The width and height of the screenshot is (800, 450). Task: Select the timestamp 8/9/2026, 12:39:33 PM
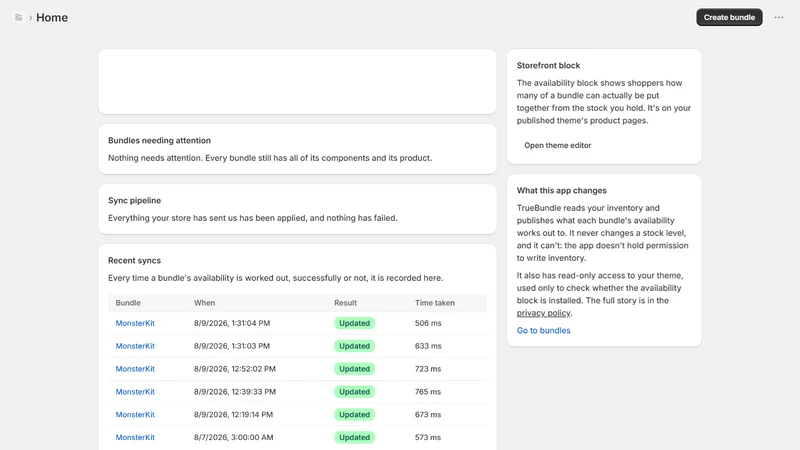[x=235, y=392]
